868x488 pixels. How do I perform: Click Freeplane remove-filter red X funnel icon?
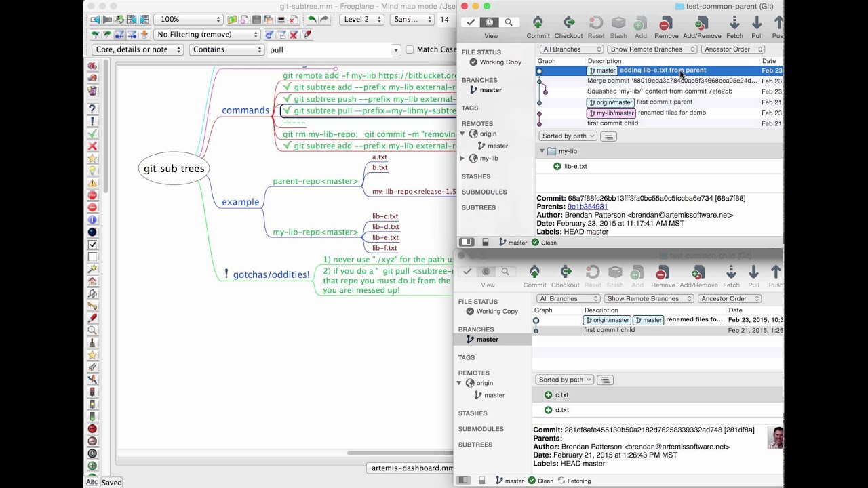294,35
